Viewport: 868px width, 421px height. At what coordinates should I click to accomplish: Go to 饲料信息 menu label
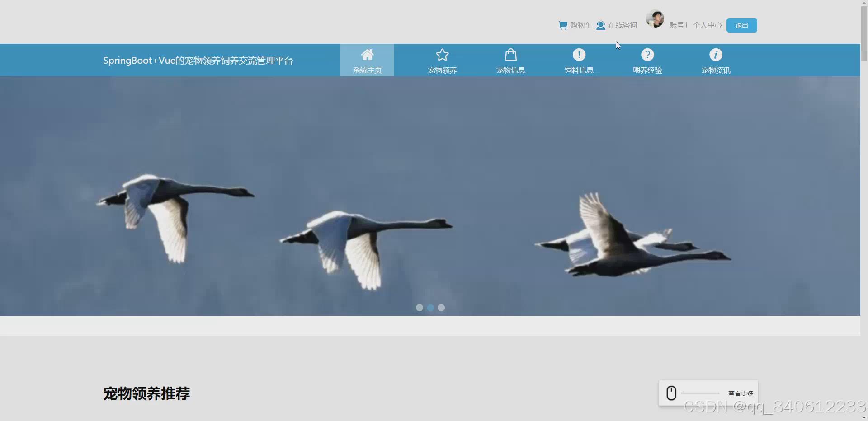579,70
